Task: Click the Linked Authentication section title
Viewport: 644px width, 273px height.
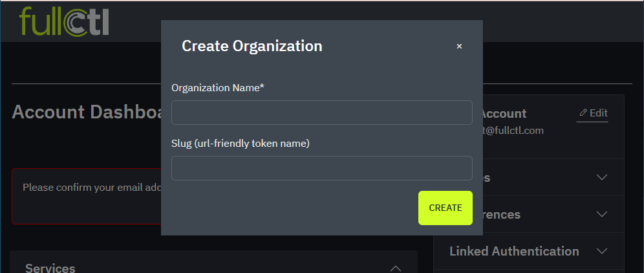Action: pyautogui.click(x=514, y=251)
